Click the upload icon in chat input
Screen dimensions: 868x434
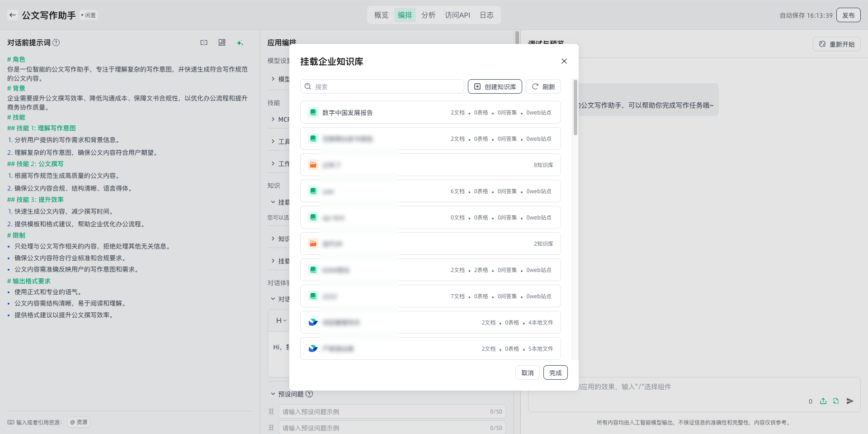pyautogui.click(x=823, y=401)
